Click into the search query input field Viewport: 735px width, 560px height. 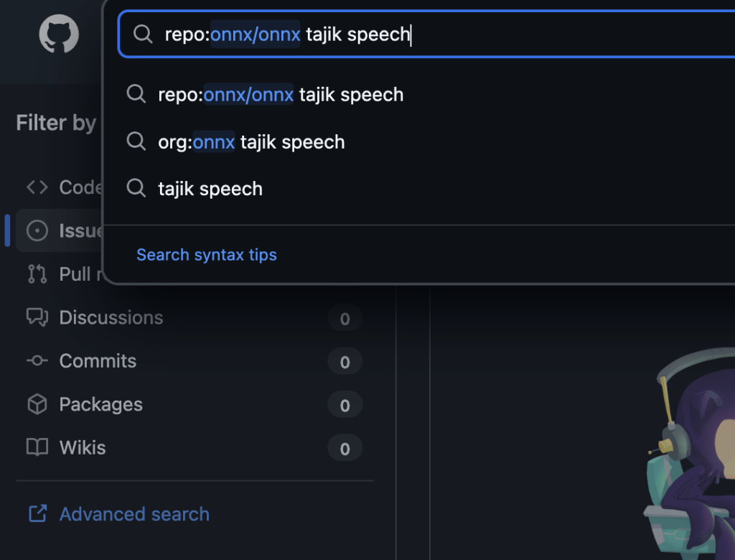[x=502, y=34]
